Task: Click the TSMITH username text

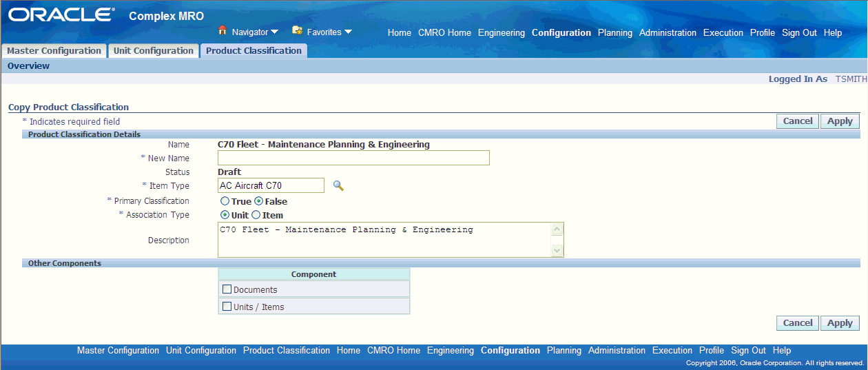Action: pyautogui.click(x=851, y=79)
